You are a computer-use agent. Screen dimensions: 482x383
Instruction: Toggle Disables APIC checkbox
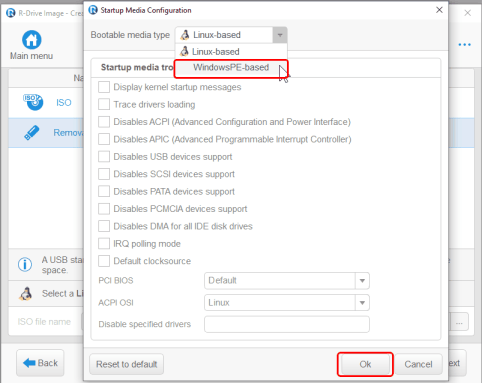pos(104,139)
